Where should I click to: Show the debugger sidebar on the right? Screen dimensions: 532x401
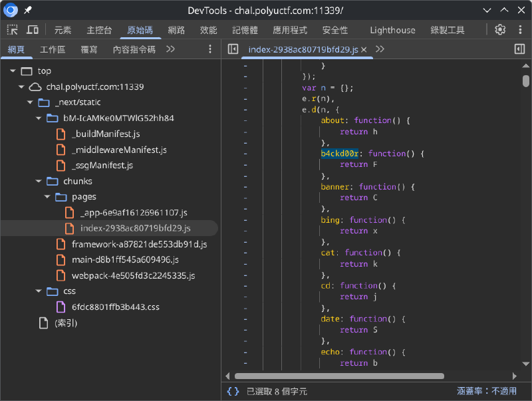coord(519,49)
